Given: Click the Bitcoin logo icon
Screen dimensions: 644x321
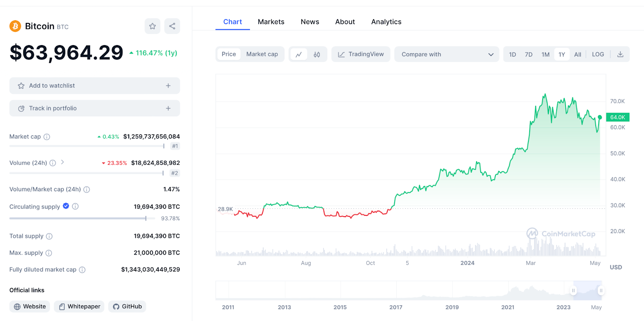Looking at the screenshot, I should pos(15,26).
